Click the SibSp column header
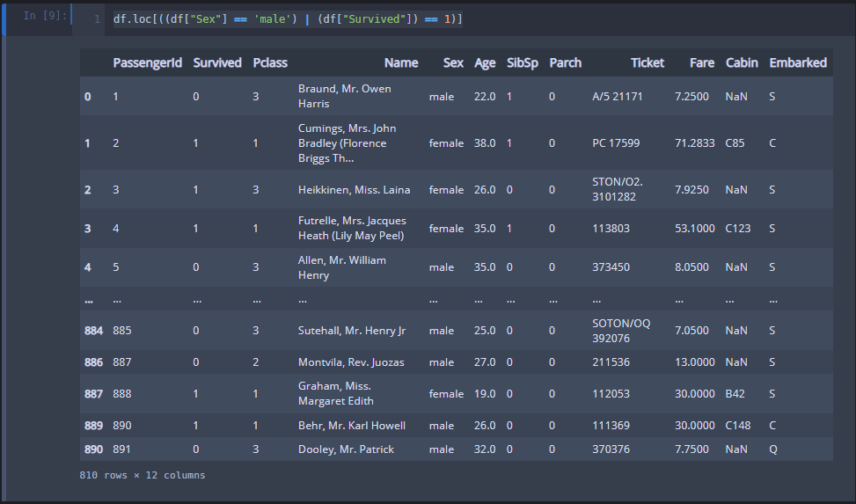Image resolution: width=856 pixels, height=504 pixels. 523,62
